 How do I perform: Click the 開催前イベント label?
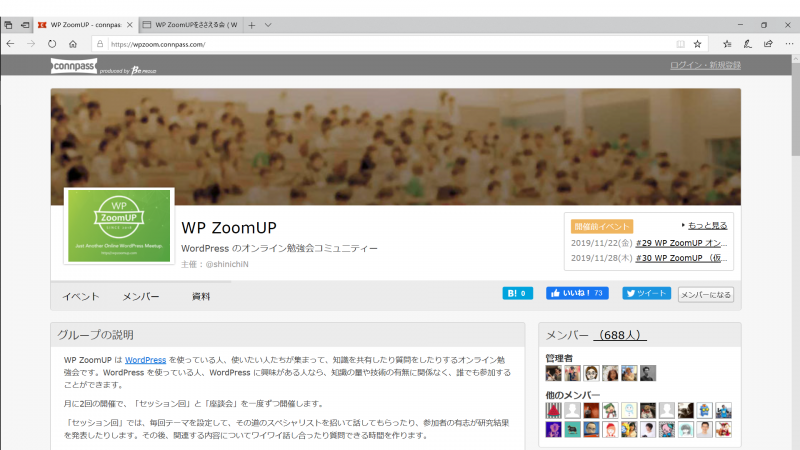(x=602, y=227)
